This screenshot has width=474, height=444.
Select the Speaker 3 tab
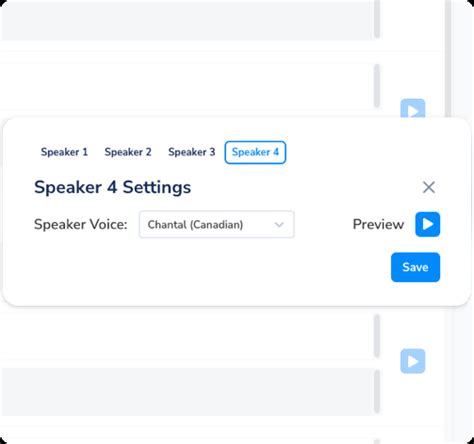point(192,152)
